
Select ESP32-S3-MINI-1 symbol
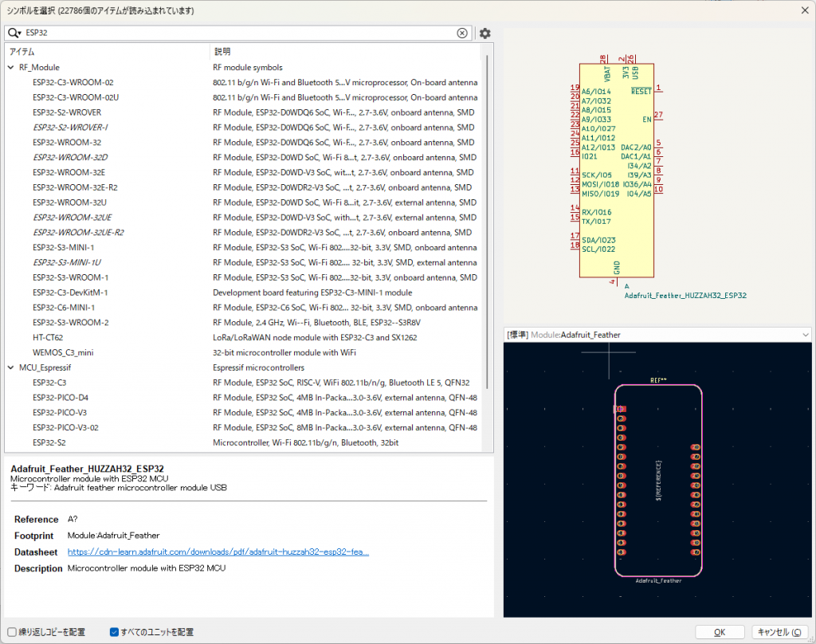tap(64, 248)
